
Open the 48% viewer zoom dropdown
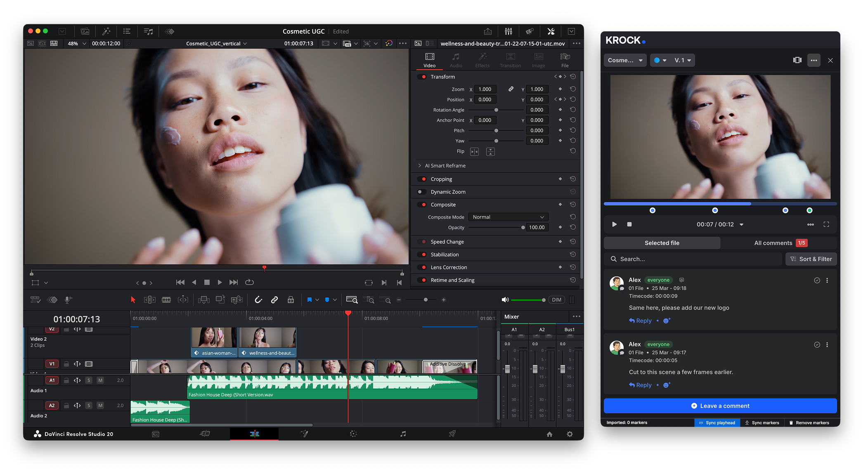[77, 43]
